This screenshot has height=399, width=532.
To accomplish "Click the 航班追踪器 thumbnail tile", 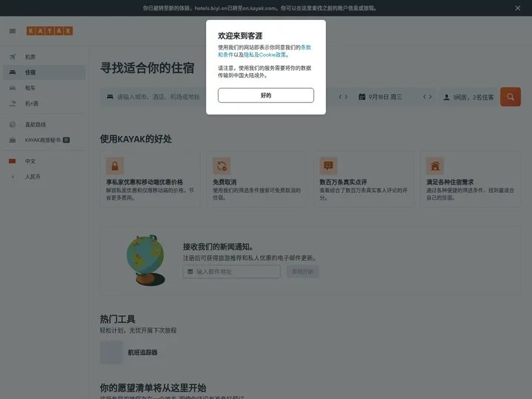I will (112, 352).
